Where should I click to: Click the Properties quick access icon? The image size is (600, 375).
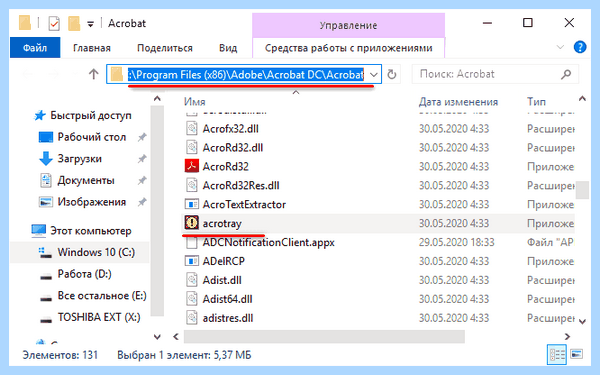pos(54,23)
